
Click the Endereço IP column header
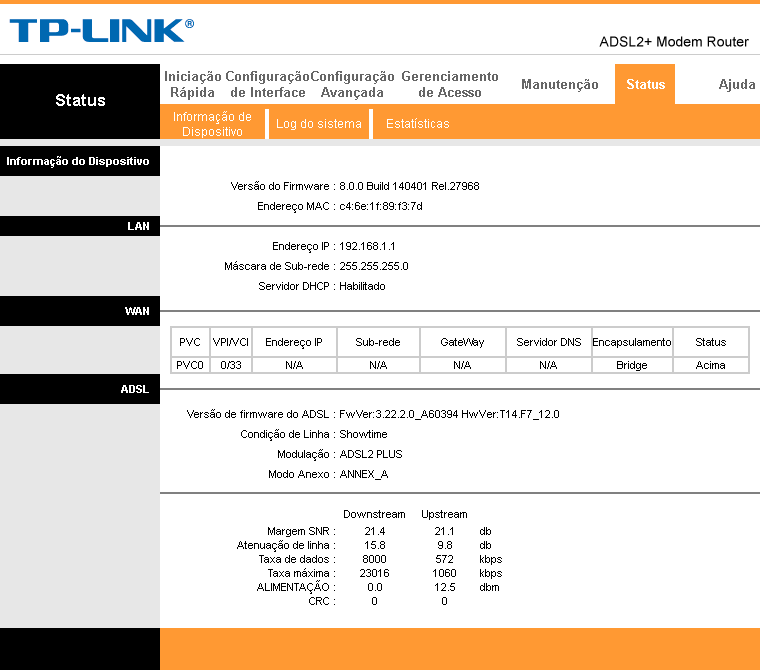pyautogui.click(x=294, y=342)
